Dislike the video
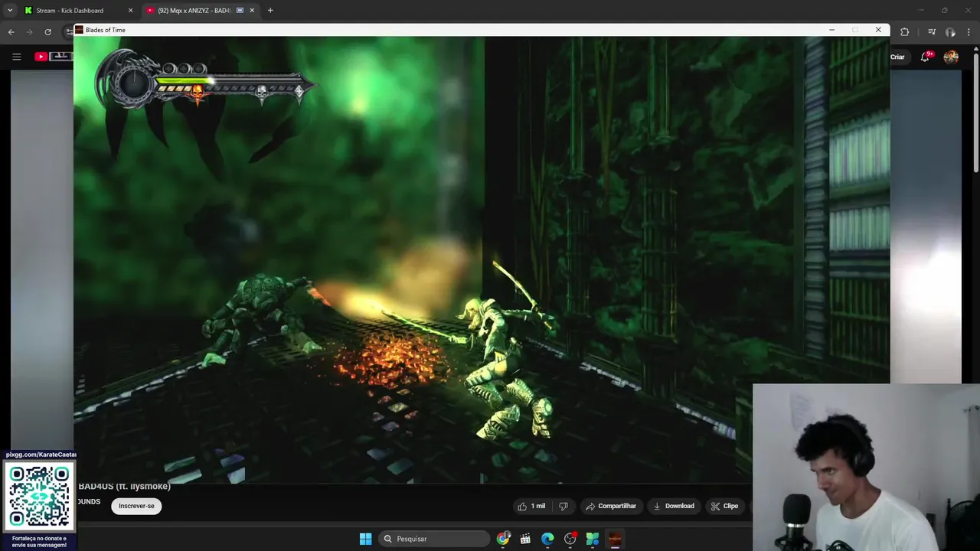The width and height of the screenshot is (980, 551). [x=563, y=506]
